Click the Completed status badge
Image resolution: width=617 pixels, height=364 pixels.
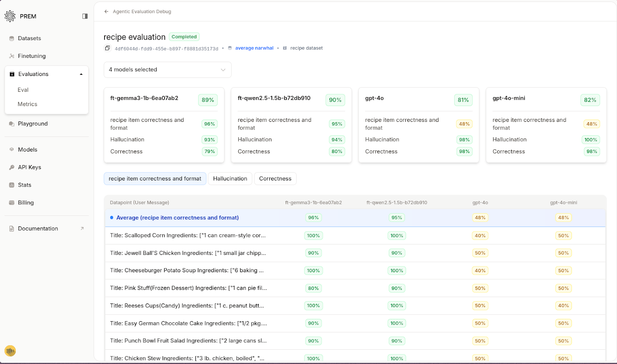(184, 37)
